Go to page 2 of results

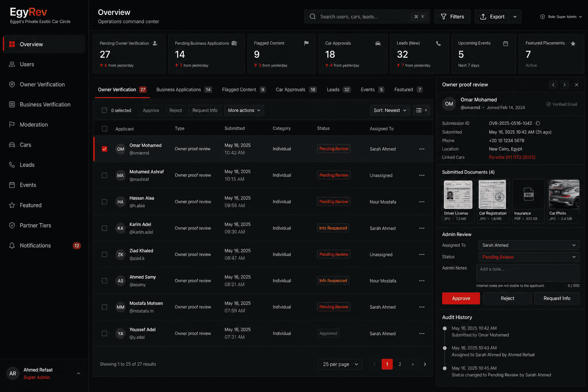[400, 364]
